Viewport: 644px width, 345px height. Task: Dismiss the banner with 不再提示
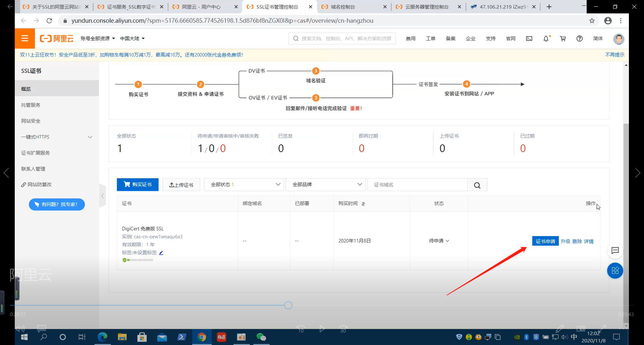[614, 55]
